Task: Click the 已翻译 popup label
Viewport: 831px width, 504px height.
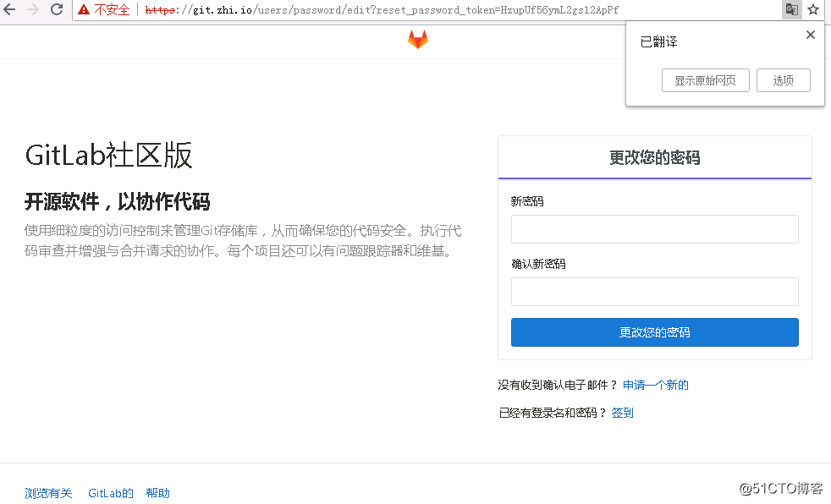Action: coord(658,41)
